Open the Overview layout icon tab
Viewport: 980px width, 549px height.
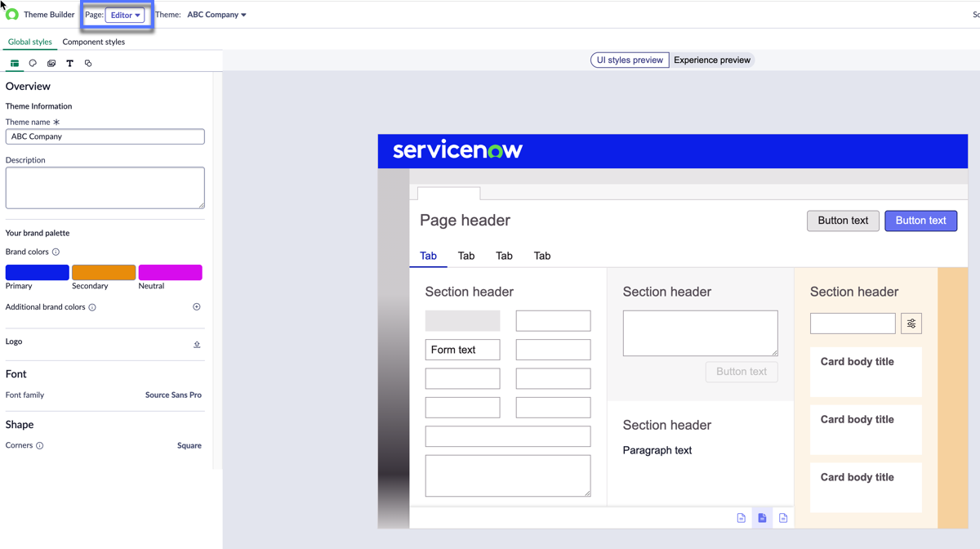point(15,63)
